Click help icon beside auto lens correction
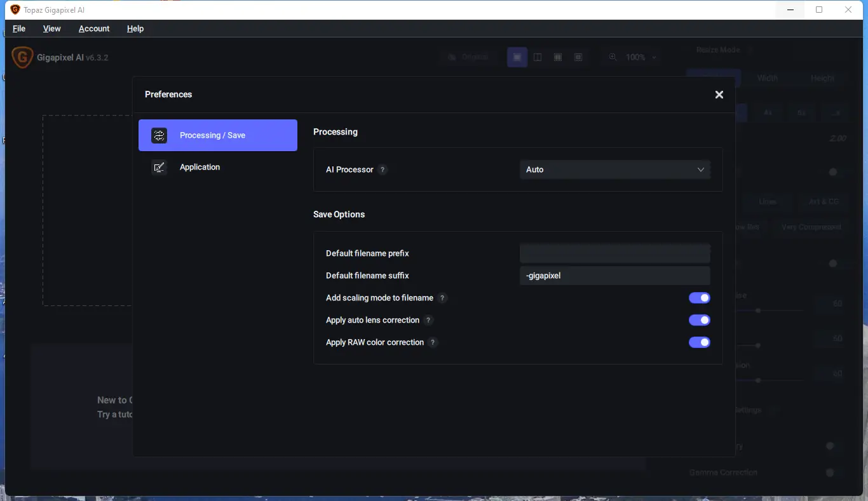Image resolution: width=868 pixels, height=501 pixels. point(429,320)
